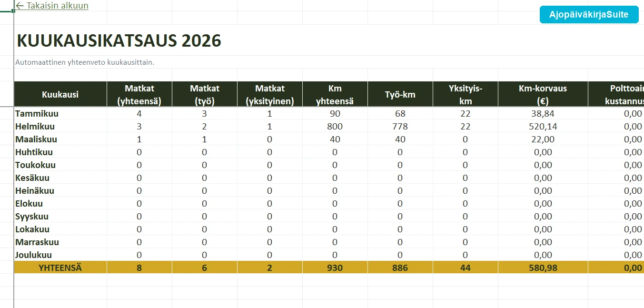
Task: Click the YHTEENSÄ totals row label
Action: [60, 268]
